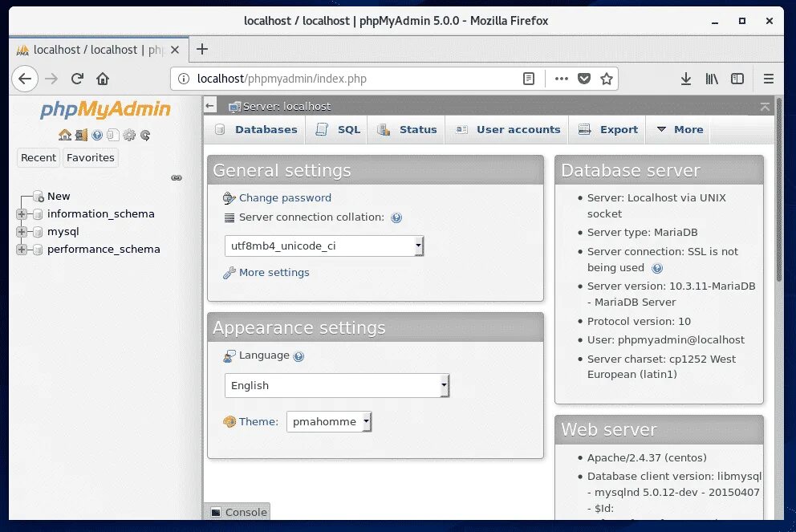The height and width of the screenshot is (532, 796).
Task: Switch to the Favorites tab
Action: tap(90, 157)
